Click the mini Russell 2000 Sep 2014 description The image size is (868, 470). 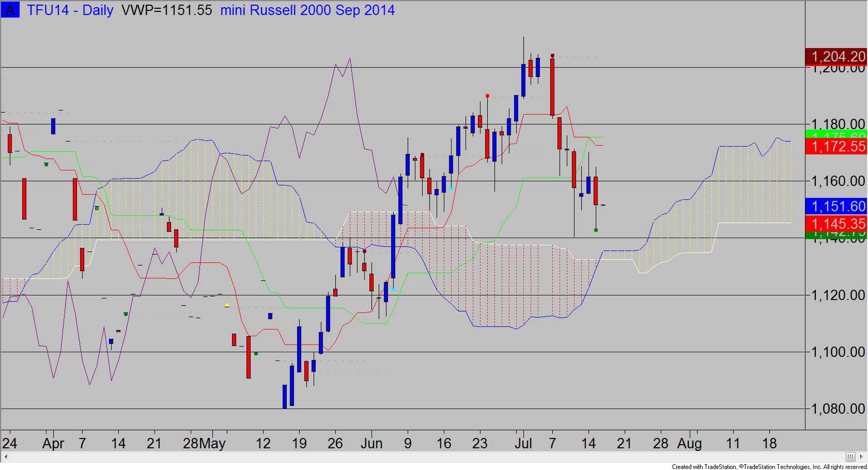click(308, 10)
